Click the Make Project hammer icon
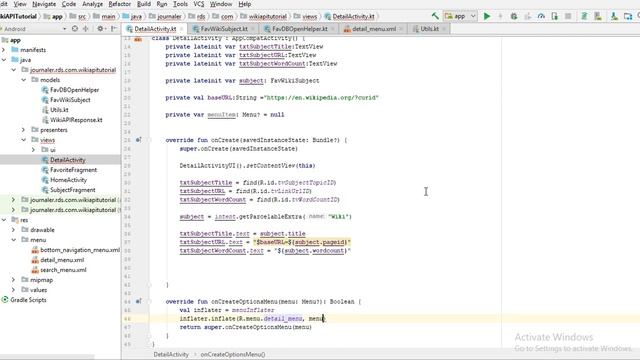 coord(435,16)
